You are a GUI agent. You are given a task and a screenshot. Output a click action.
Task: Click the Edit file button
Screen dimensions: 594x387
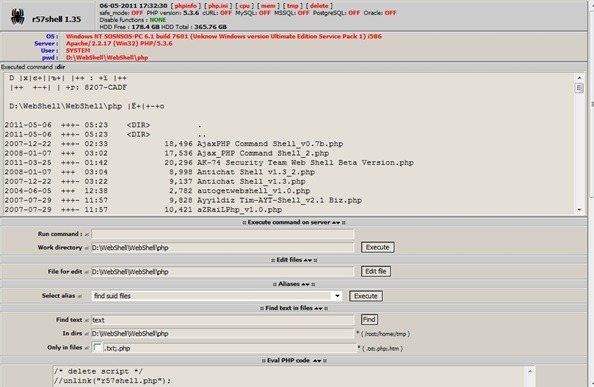point(375,271)
